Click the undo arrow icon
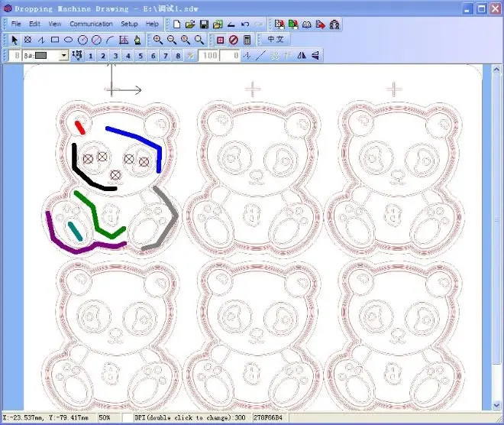504x425 pixels. [245, 24]
